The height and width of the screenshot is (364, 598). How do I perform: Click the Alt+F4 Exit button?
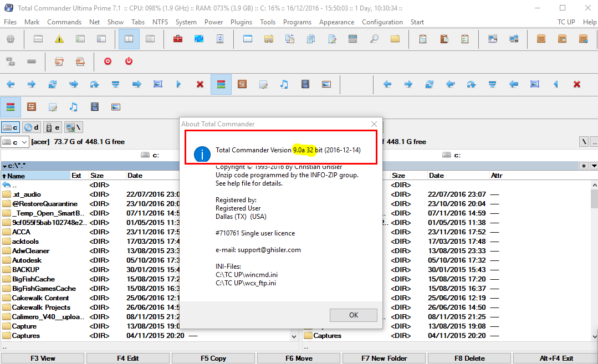click(x=556, y=358)
